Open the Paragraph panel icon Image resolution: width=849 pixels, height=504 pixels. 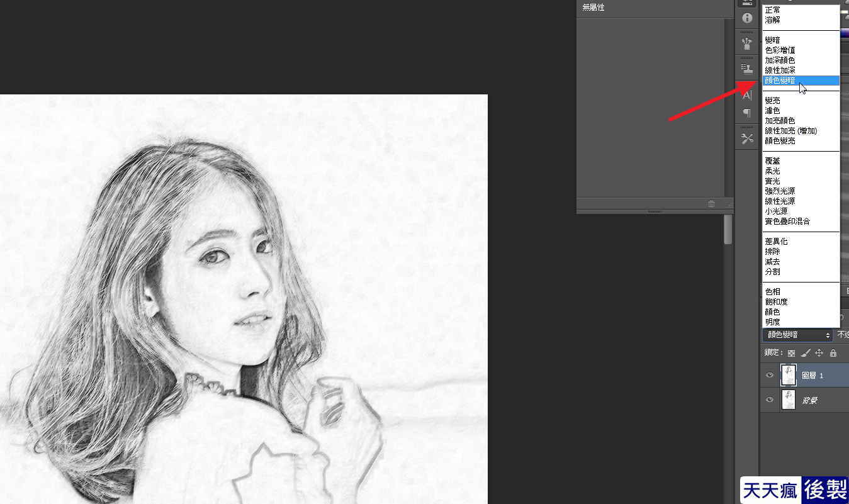pyautogui.click(x=747, y=113)
